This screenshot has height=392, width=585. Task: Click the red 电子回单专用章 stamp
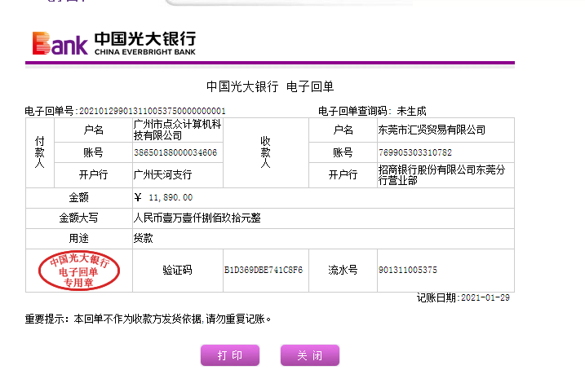(x=79, y=271)
